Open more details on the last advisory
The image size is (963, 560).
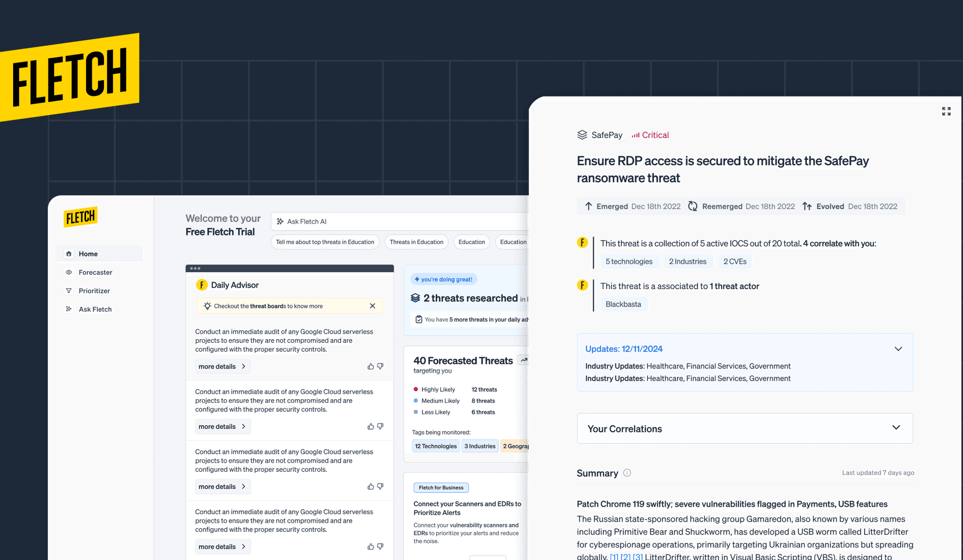click(223, 546)
